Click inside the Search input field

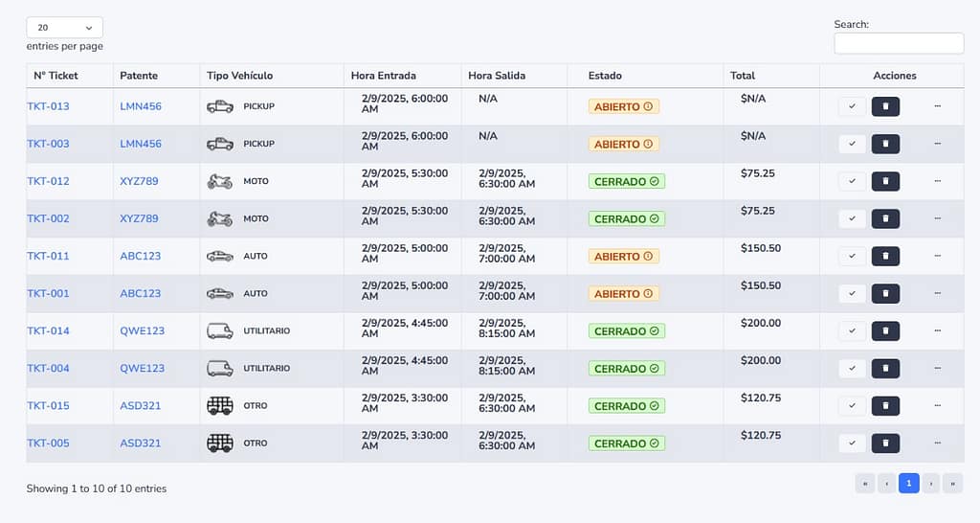(x=899, y=43)
